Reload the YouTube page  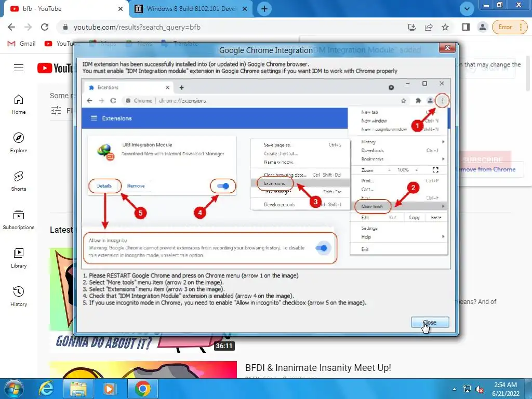pyautogui.click(x=45, y=27)
